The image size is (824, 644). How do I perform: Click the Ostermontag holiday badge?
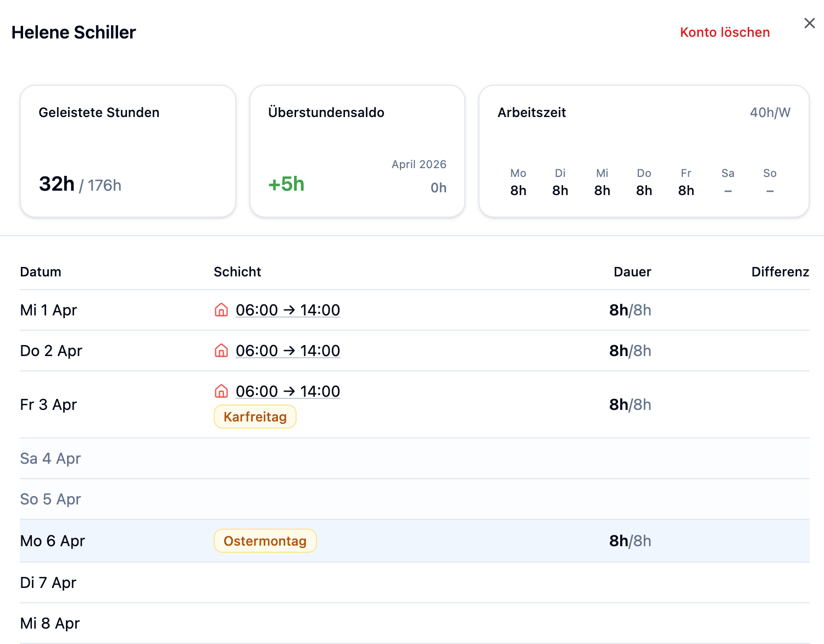tap(265, 541)
